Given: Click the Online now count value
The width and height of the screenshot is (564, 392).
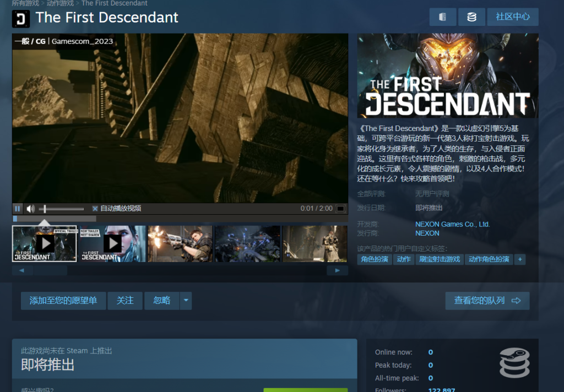Looking at the screenshot, I should point(431,352).
